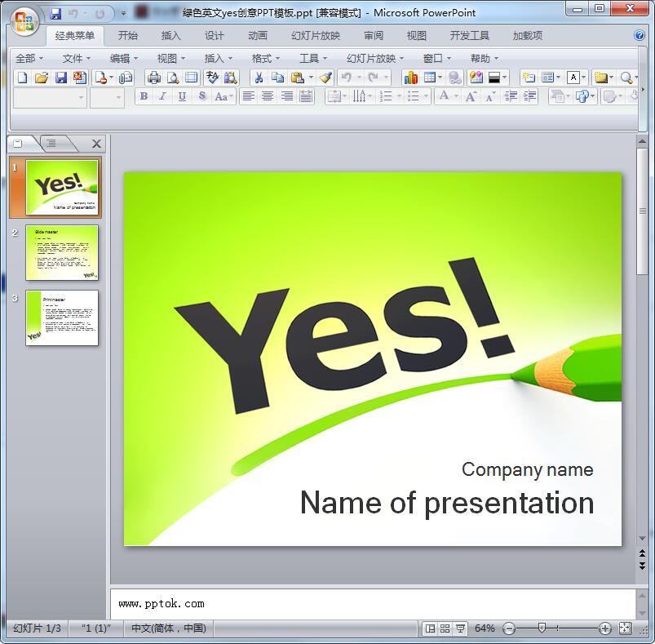Switch to Slide Sorter view in status bar
This screenshot has width=655, height=644.
tap(445, 628)
